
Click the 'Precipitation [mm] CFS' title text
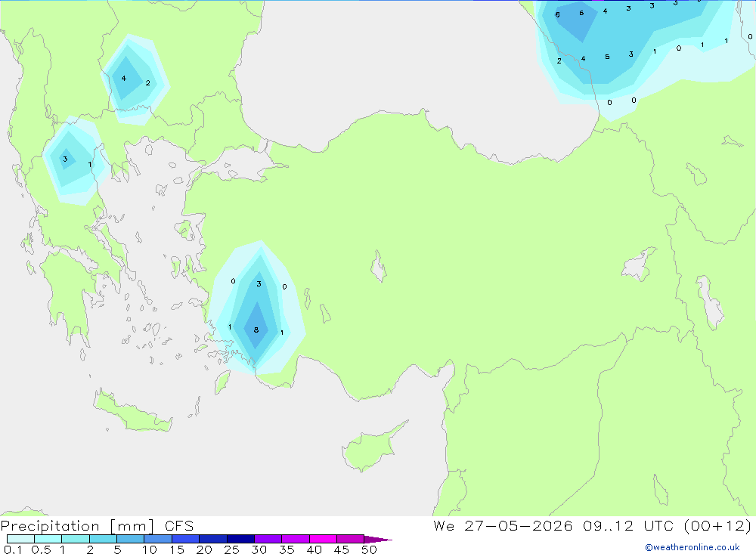(97, 525)
